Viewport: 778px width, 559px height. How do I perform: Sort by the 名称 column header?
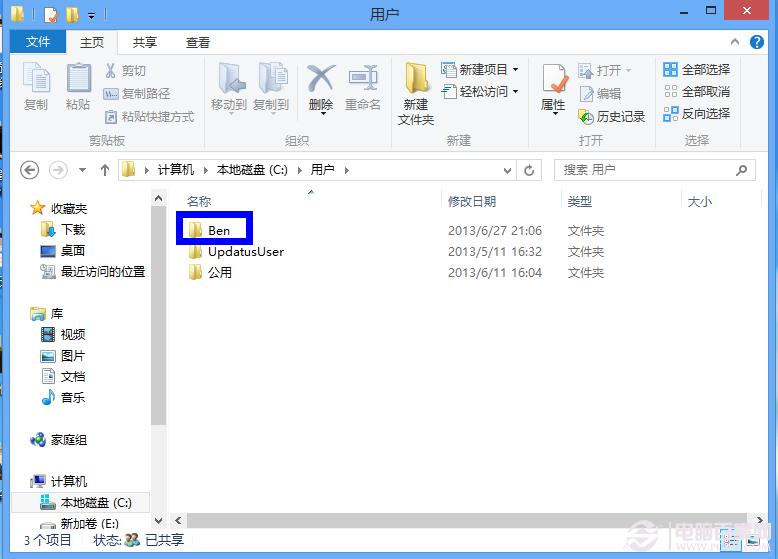(198, 201)
